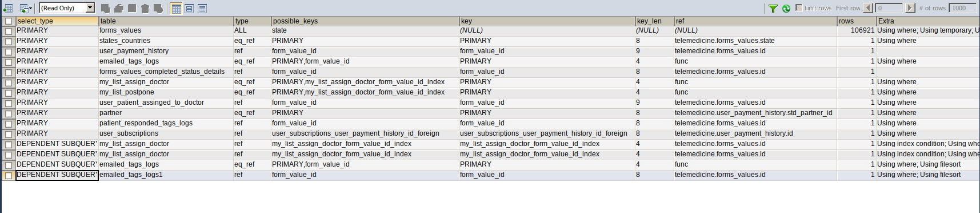Click the save changes icon

click(132, 8)
